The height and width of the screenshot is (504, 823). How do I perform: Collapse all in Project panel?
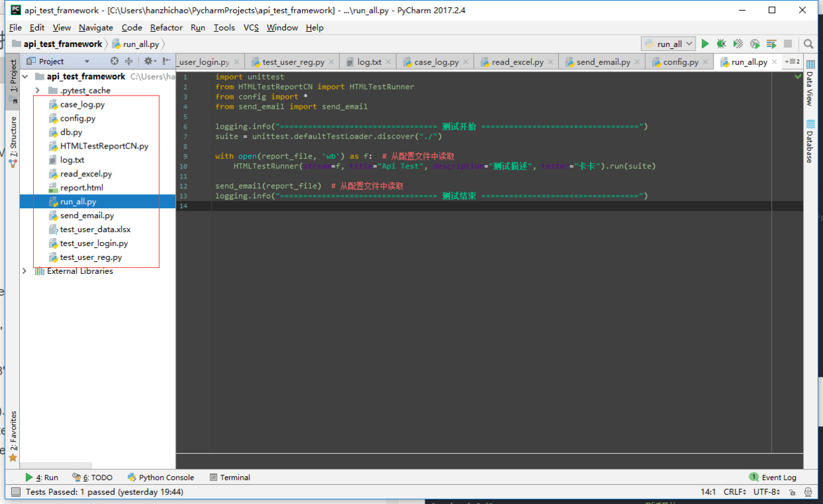(129, 61)
